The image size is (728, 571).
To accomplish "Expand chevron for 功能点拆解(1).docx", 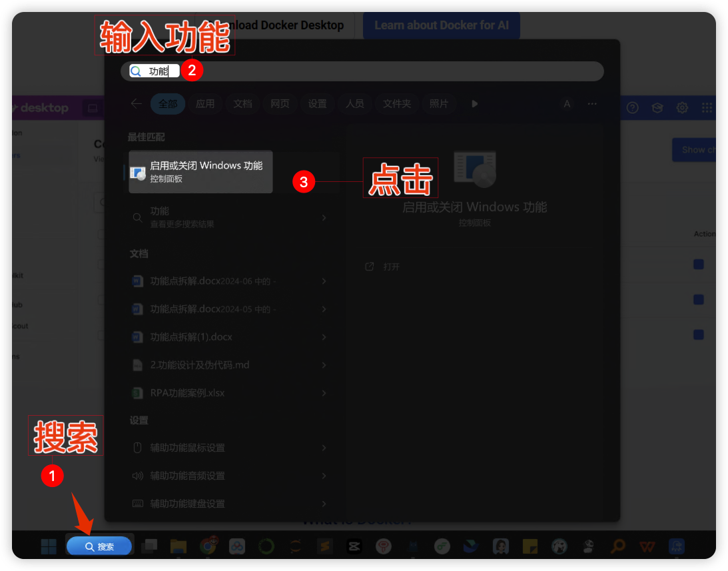I will point(324,337).
